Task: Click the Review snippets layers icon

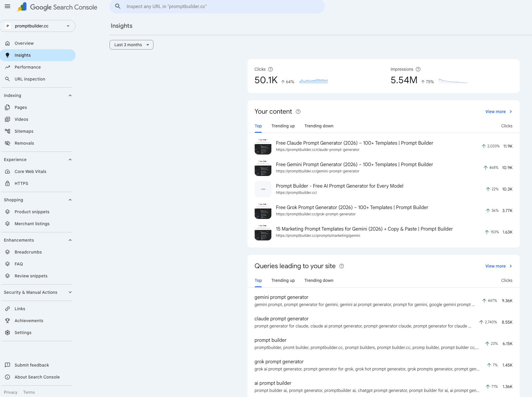Action: point(7,276)
